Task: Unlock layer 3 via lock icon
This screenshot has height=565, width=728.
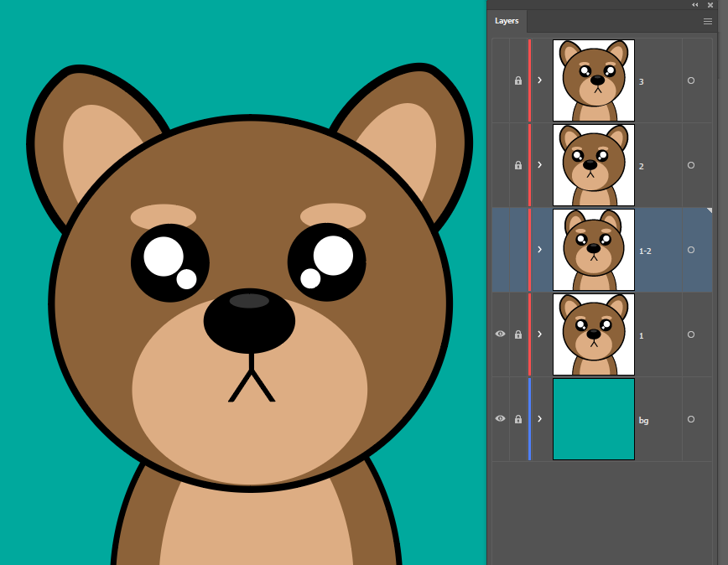Action: point(518,80)
